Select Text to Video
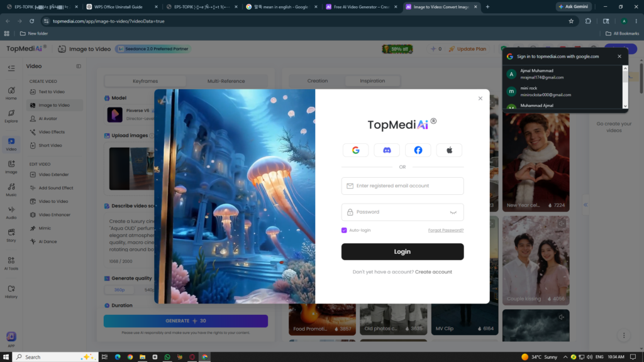Image resolution: width=644 pixels, height=362 pixels. [x=55, y=92]
